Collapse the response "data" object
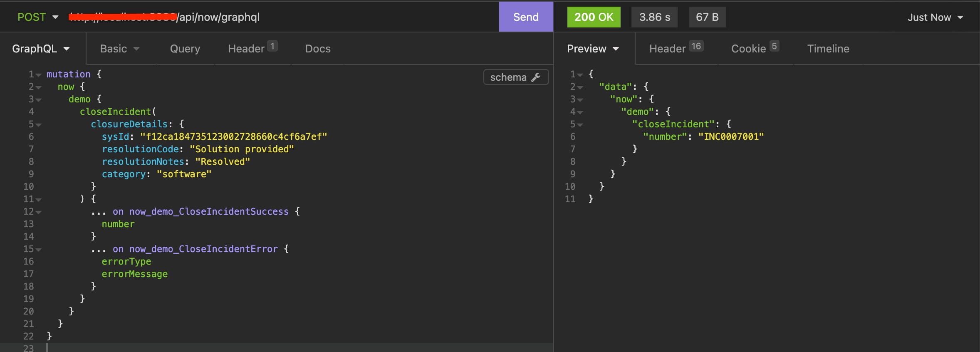Image resolution: width=980 pixels, height=352 pixels. (580, 88)
